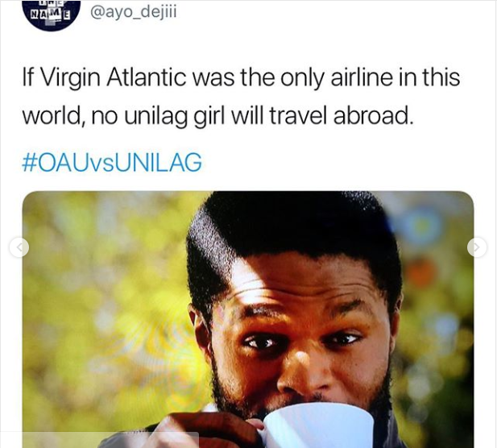
Task: Click the right chevron beside the photo
Action: point(477,247)
